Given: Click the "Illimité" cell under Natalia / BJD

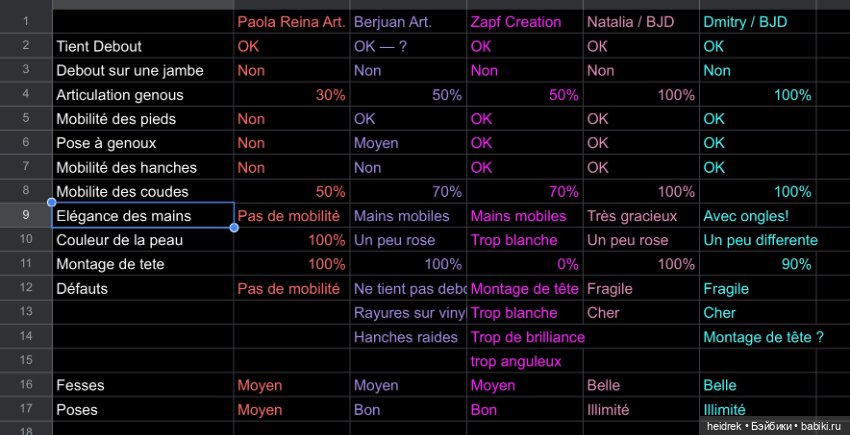Looking at the screenshot, I should click(x=640, y=409).
